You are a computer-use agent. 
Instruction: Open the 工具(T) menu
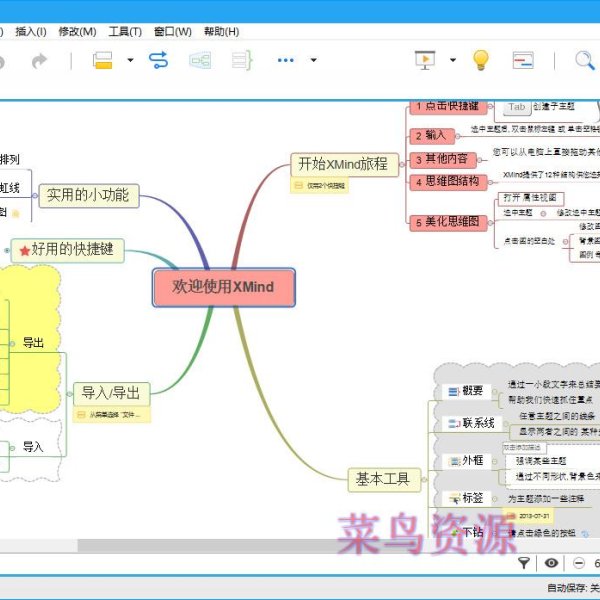coord(125,31)
